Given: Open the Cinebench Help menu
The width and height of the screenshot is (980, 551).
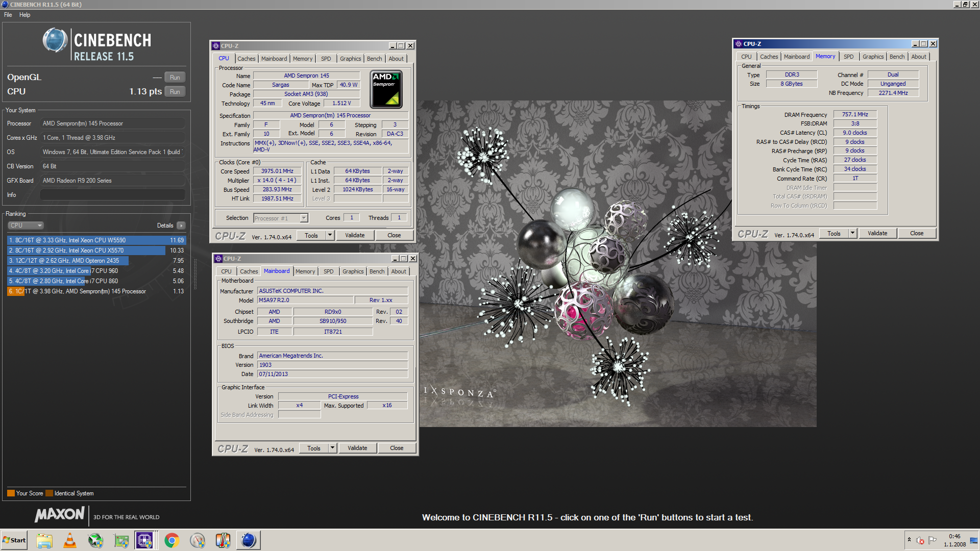Looking at the screenshot, I should click(24, 15).
